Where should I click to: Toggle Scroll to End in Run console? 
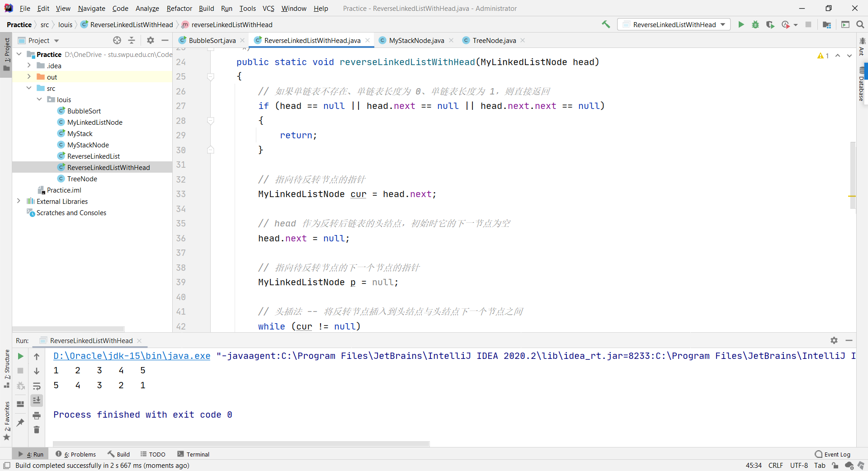pyautogui.click(x=37, y=400)
